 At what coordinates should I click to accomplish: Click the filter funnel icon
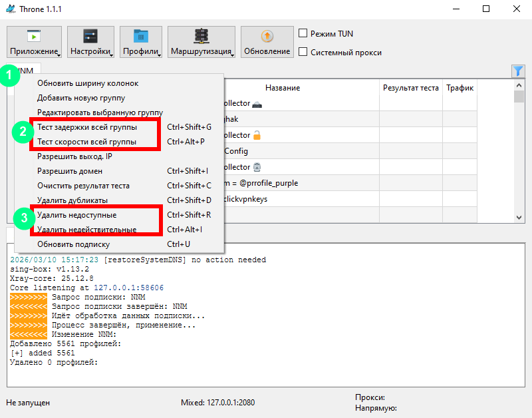[518, 71]
